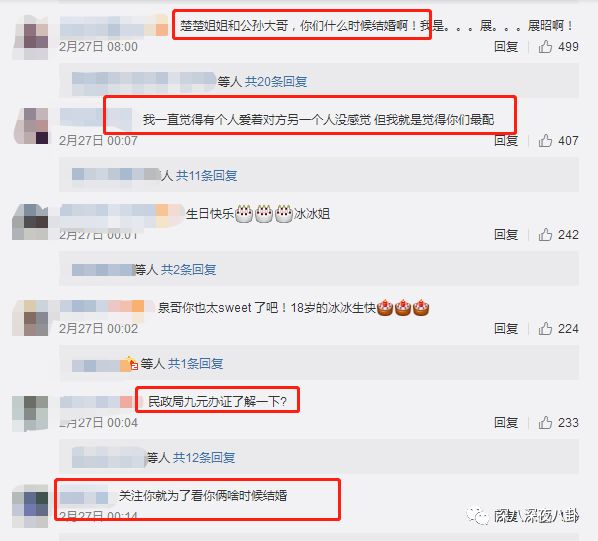Click the WeChat watermark logo at bottom right
This screenshot has height=541, width=598.
click(x=477, y=516)
